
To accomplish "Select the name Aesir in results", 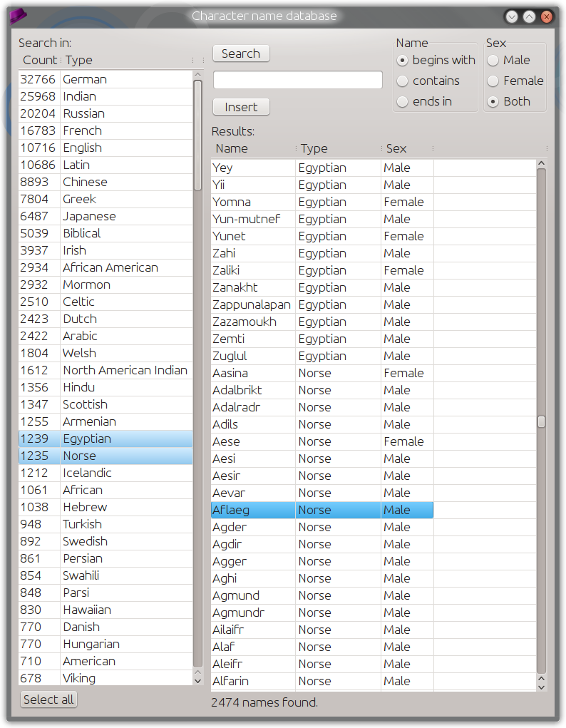I will [227, 476].
